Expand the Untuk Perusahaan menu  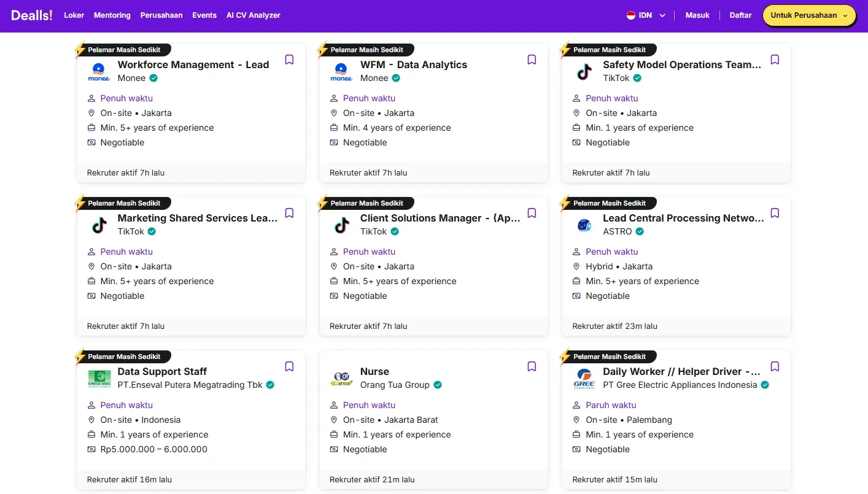coord(809,15)
